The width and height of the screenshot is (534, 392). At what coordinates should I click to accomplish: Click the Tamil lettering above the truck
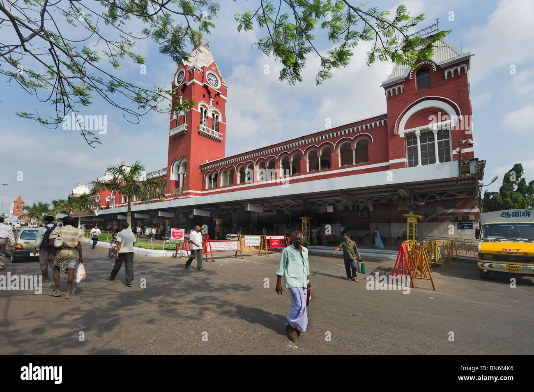pos(516,214)
